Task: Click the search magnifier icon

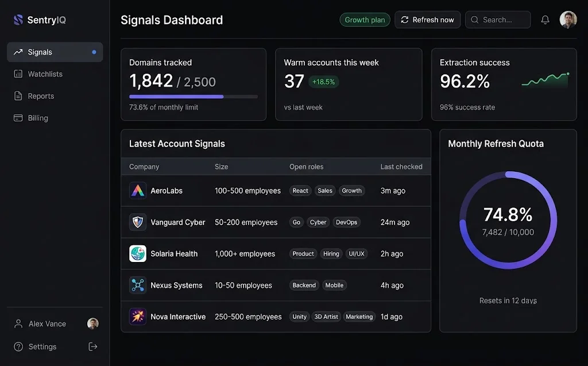Action: pos(475,20)
